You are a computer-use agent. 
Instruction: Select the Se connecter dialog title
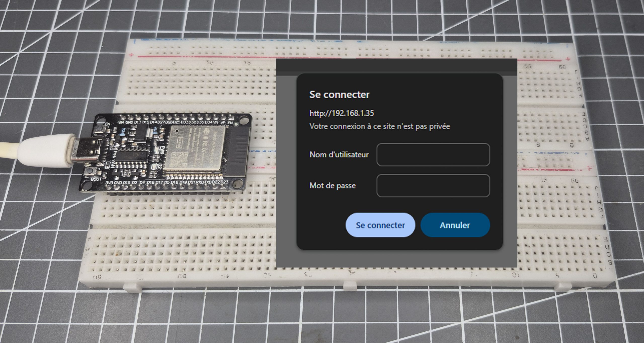click(x=339, y=94)
